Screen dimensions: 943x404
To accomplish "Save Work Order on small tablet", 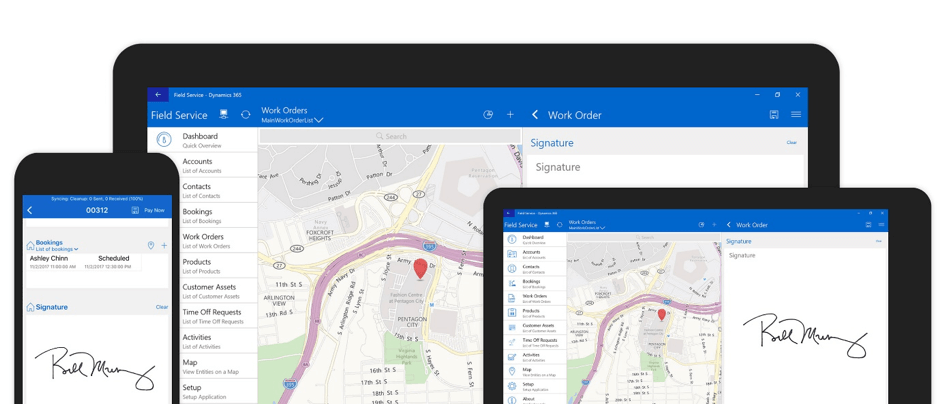I will click(868, 225).
